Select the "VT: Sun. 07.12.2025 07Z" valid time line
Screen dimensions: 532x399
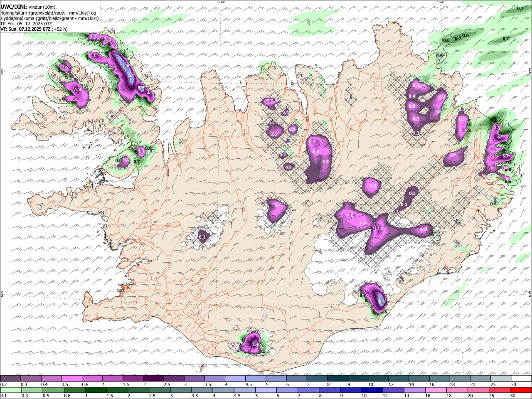[26, 29]
